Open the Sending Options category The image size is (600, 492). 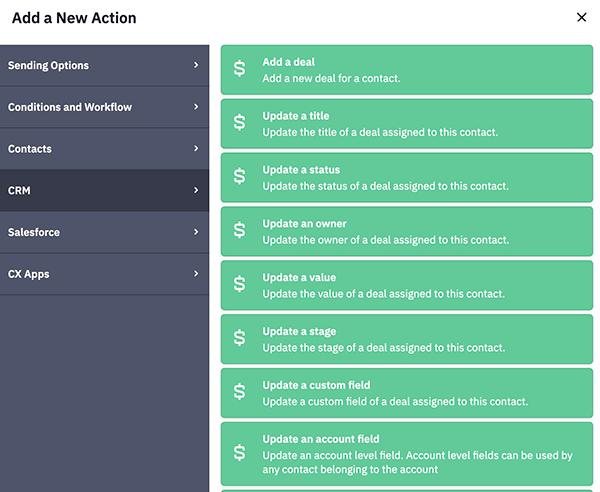pyautogui.click(x=104, y=65)
